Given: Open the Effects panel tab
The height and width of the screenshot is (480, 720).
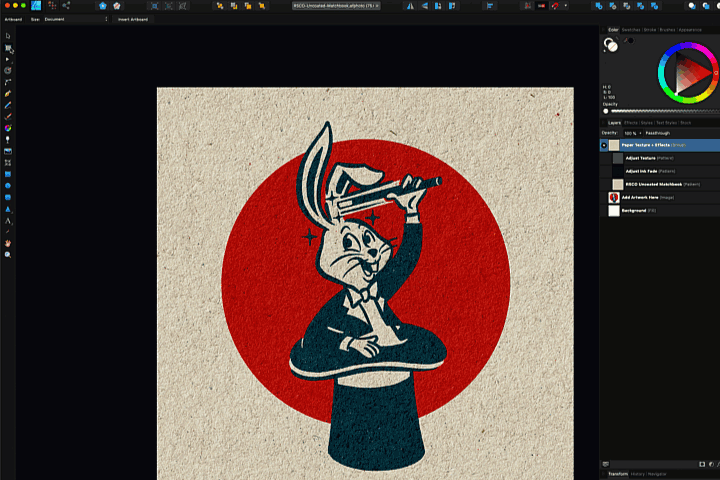Looking at the screenshot, I should (x=631, y=122).
